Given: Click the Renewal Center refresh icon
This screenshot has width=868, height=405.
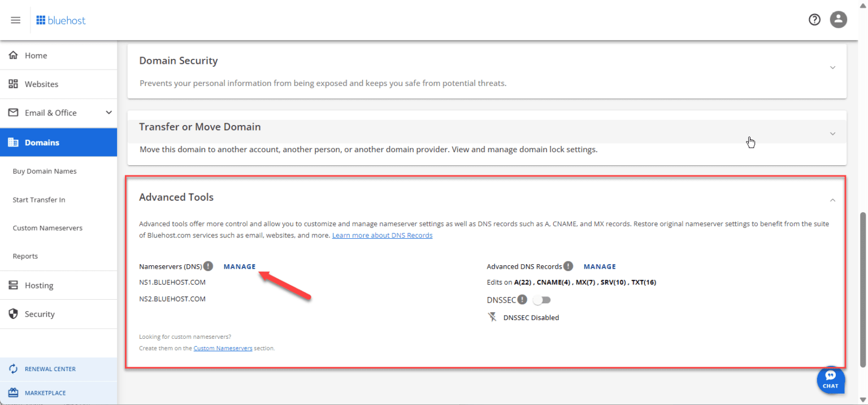Looking at the screenshot, I should click(x=13, y=369).
